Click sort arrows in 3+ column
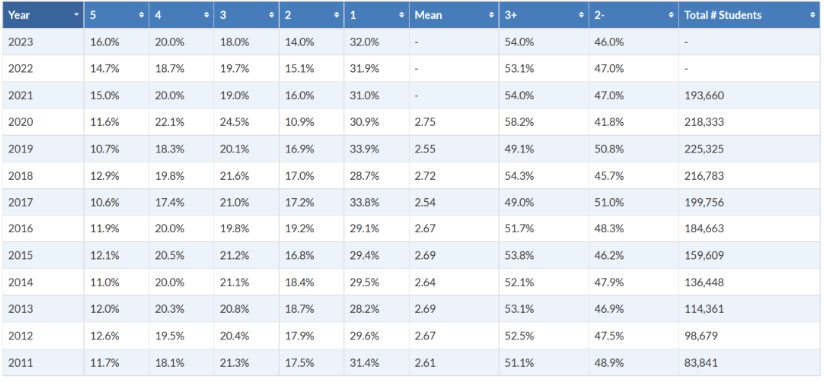The width and height of the screenshot is (824, 383). point(581,15)
